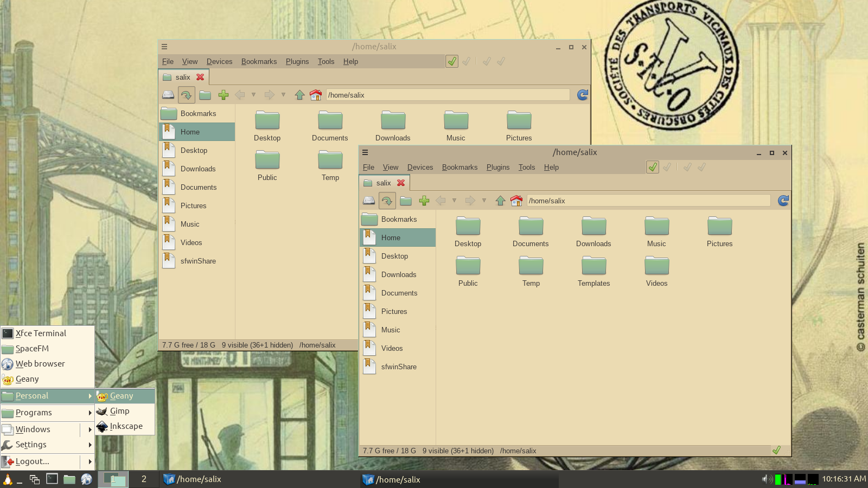Toggle Panel 4 checkmark in front window menubar
Image resolution: width=868 pixels, height=488 pixels.
pyautogui.click(x=701, y=167)
